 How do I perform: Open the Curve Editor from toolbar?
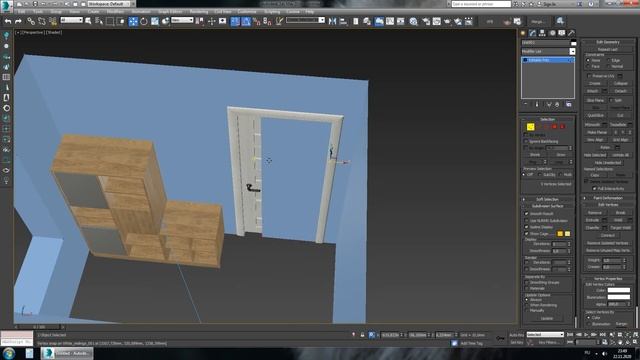[x=390, y=21]
